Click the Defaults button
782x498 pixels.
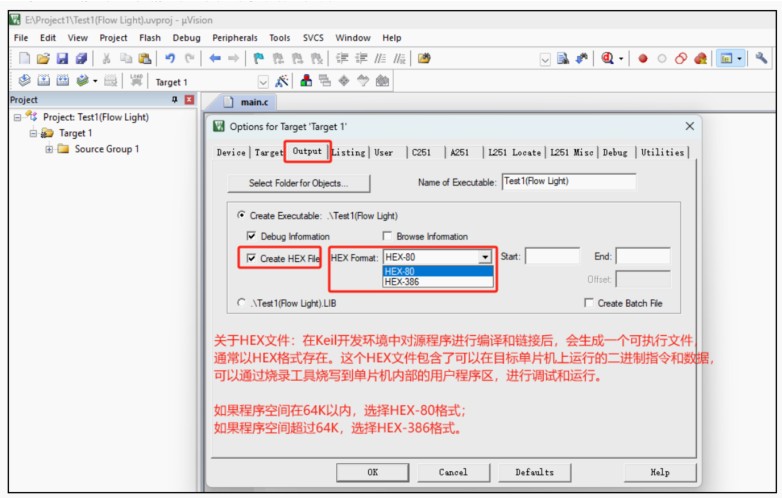pyautogui.click(x=535, y=472)
